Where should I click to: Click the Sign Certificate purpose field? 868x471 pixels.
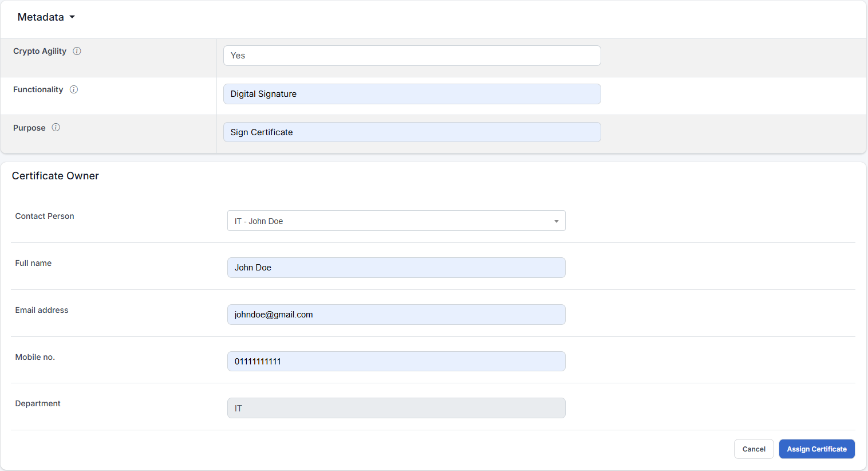coord(412,132)
